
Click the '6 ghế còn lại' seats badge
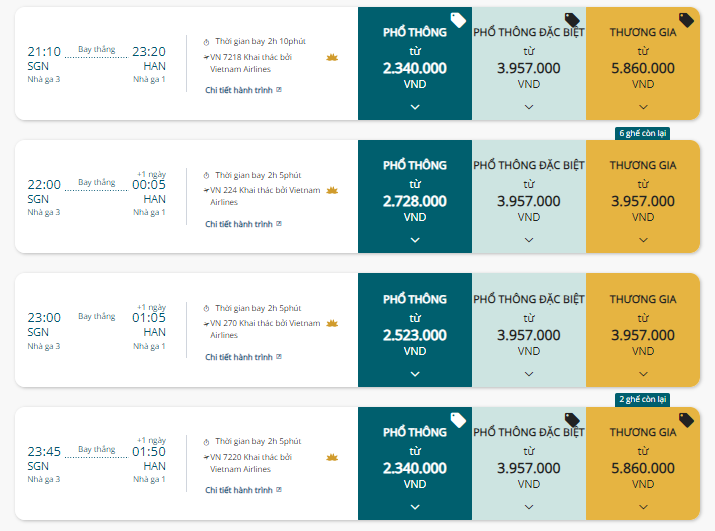642,133
